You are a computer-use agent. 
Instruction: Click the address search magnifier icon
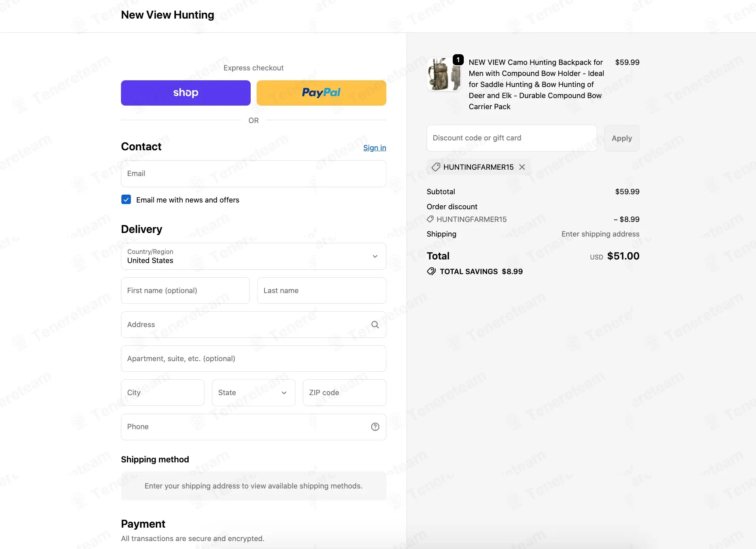375,325
